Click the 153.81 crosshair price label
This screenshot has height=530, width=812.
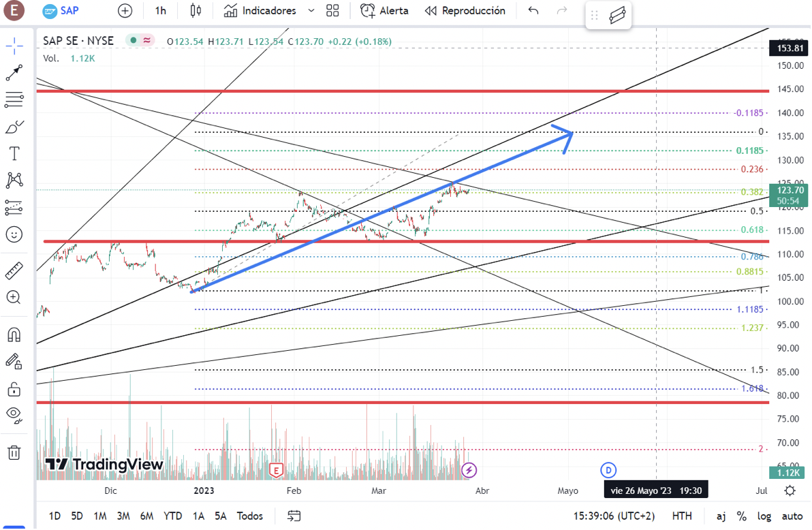[790, 48]
